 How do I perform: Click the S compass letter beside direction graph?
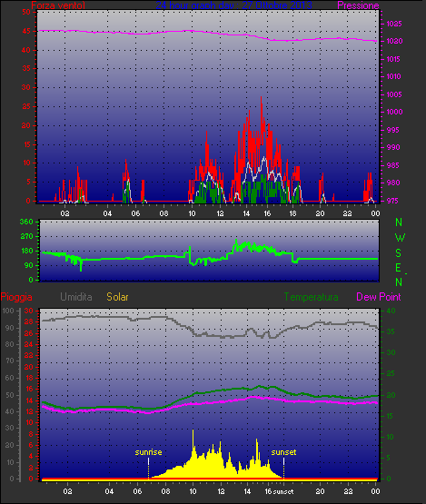pyautogui.click(x=399, y=253)
